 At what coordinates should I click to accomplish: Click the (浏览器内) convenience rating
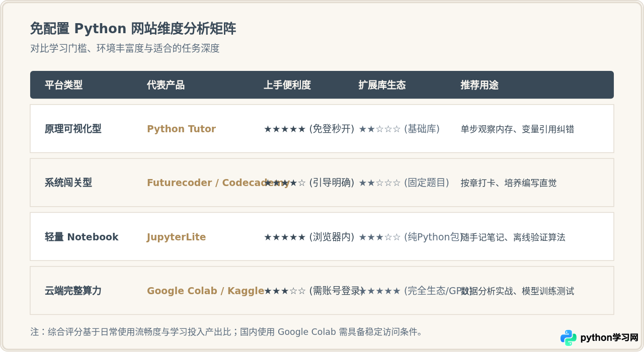(309, 237)
